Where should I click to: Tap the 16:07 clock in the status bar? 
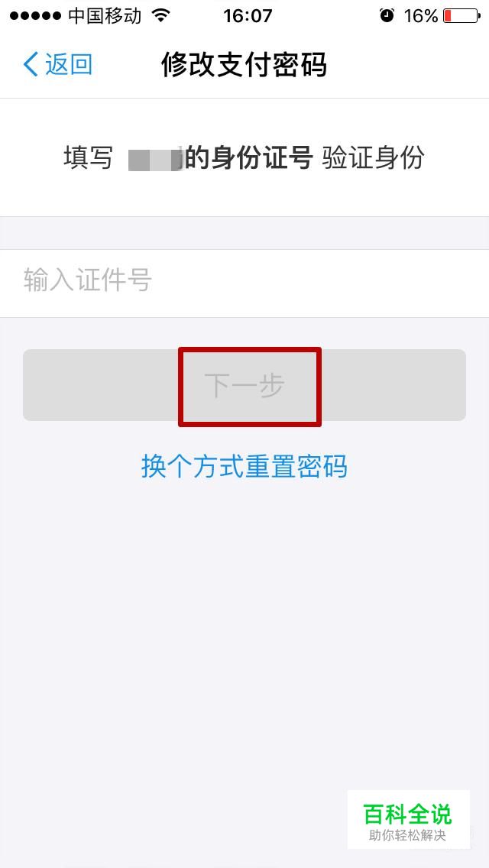point(248,15)
